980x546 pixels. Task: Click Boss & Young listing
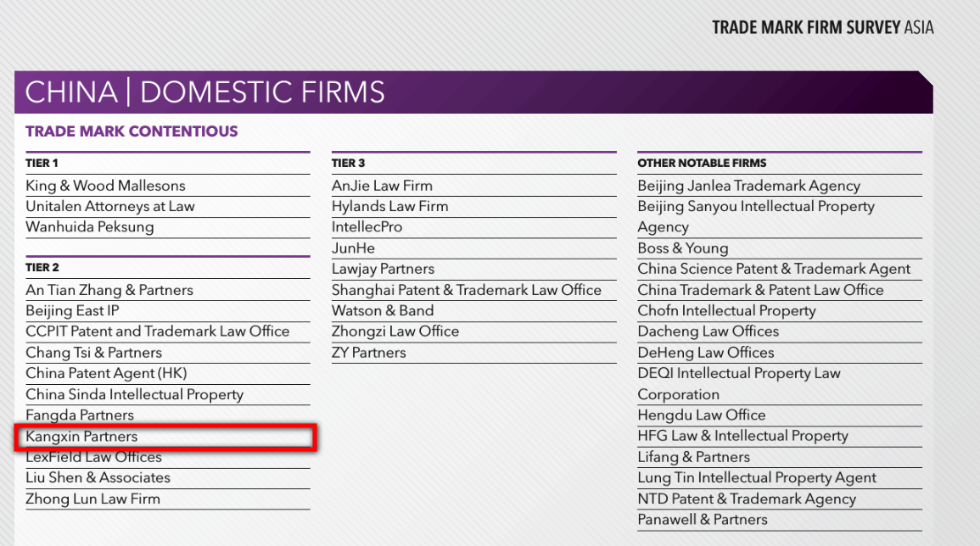click(x=682, y=248)
